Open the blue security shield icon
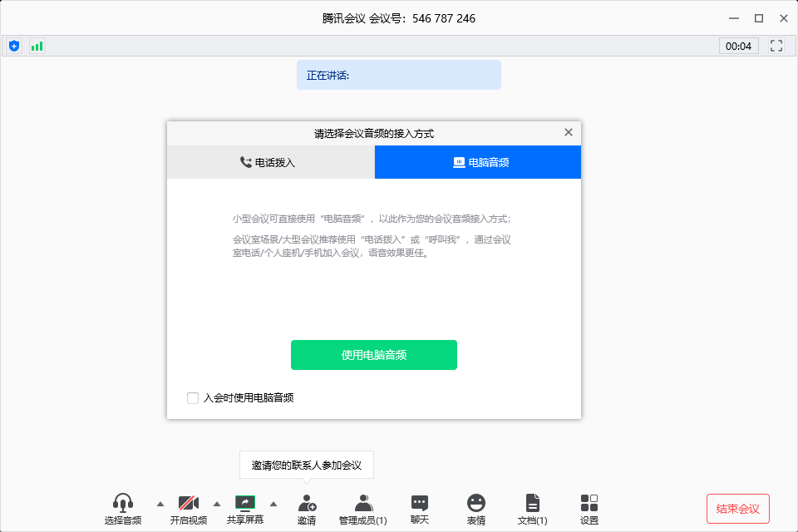 click(x=14, y=47)
